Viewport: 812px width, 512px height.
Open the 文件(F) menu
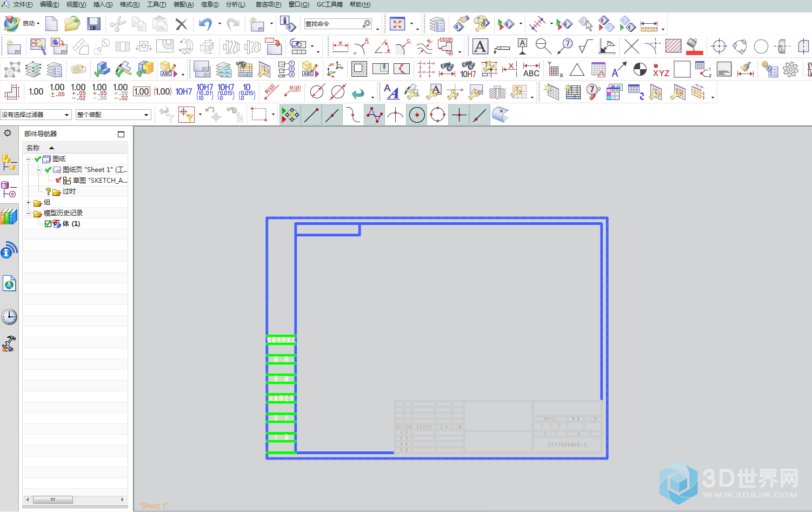(23, 4)
